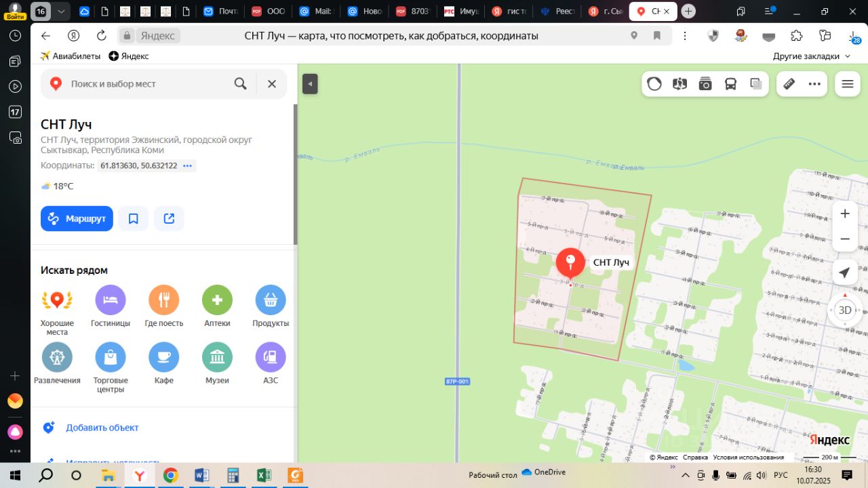Search nearby Торговые центры
The width and height of the screenshot is (868, 488).
coord(111,367)
